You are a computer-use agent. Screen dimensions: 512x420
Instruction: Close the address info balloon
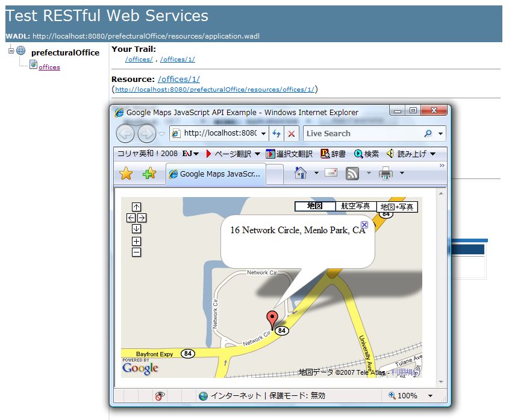pyautogui.click(x=364, y=225)
